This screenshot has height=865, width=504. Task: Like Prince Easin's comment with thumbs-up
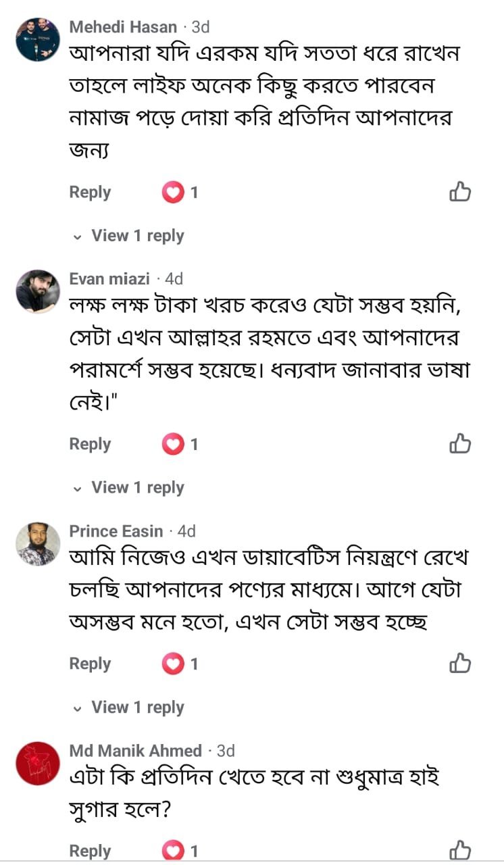click(x=460, y=664)
